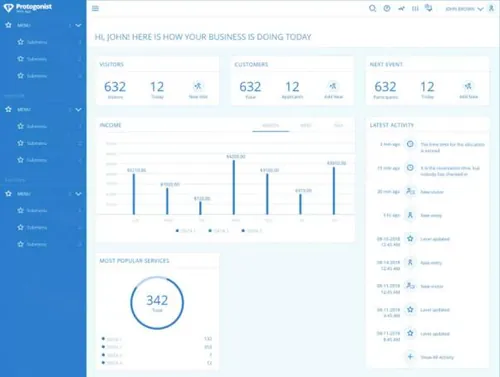The image size is (500, 377).
Task: Open the Show All Activity link
Action: (437, 357)
